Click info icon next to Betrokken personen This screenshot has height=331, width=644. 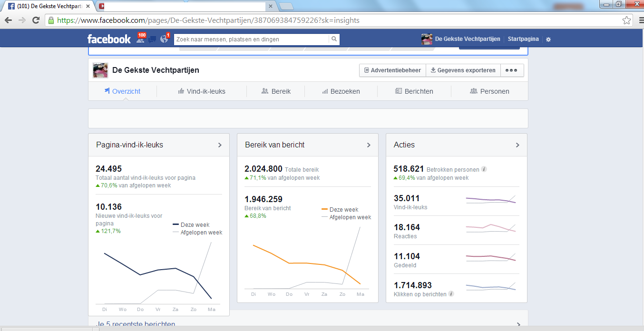coord(484,169)
